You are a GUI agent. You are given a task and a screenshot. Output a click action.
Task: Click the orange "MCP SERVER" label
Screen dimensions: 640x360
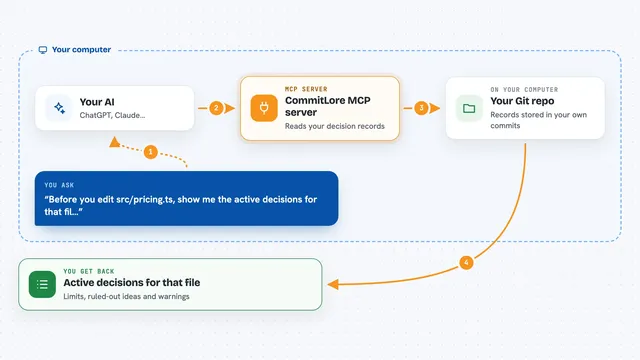[x=306, y=89]
